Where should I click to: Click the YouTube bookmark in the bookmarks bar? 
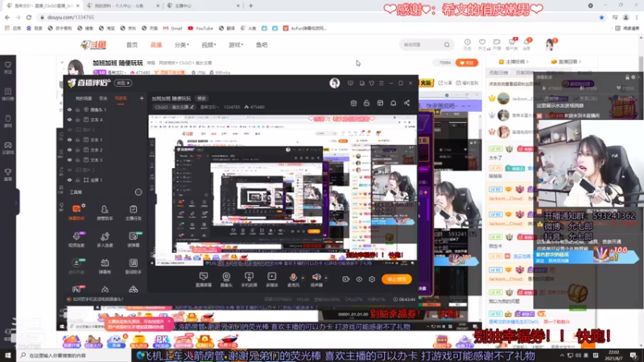coord(200,28)
